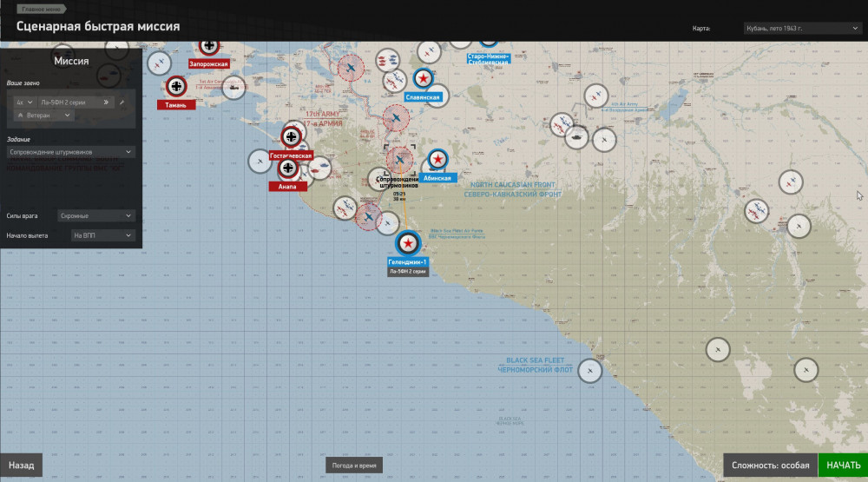Select the Анапа German airfield icon
This screenshot has width=868, height=482.
(x=288, y=168)
